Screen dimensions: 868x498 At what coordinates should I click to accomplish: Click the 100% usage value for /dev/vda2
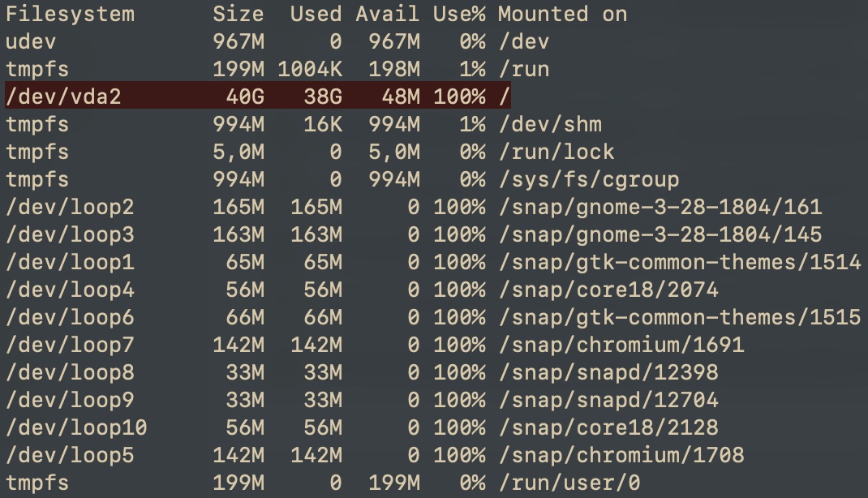coord(459,97)
